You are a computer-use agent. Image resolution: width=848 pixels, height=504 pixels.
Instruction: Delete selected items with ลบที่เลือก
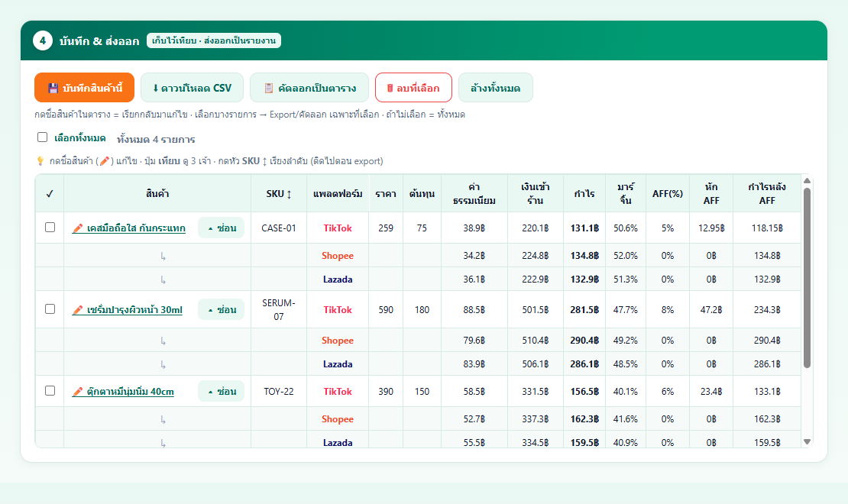click(414, 88)
